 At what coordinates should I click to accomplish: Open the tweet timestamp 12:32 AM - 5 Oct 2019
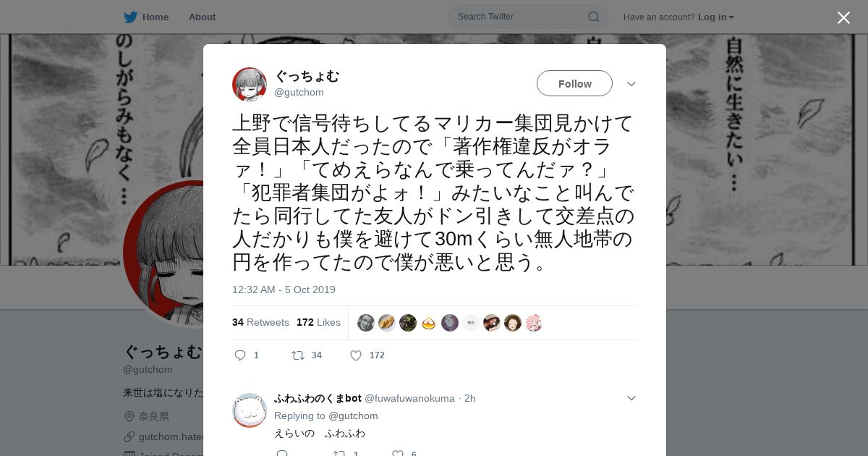point(284,290)
